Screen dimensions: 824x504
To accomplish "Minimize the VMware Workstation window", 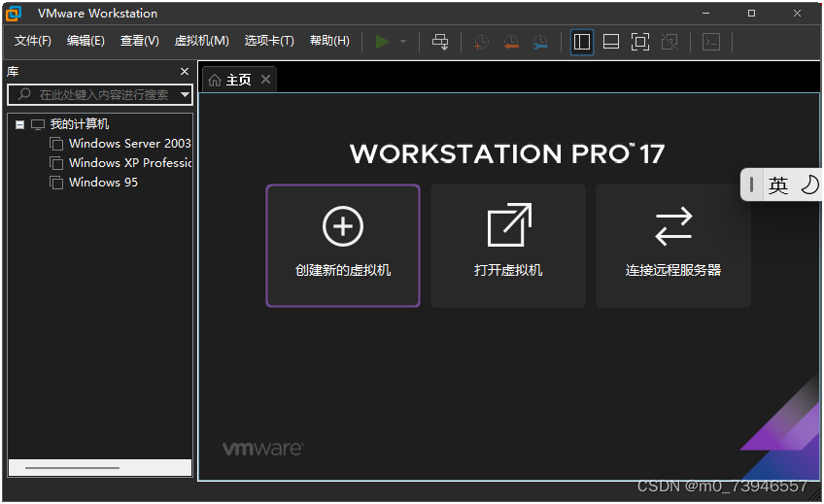I will click(705, 14).
